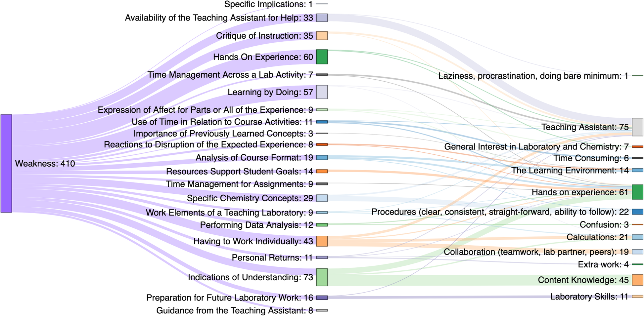Click the Critique of Instruction: 35 node
This screenshot has width=644, height=316.
[322, 36]
